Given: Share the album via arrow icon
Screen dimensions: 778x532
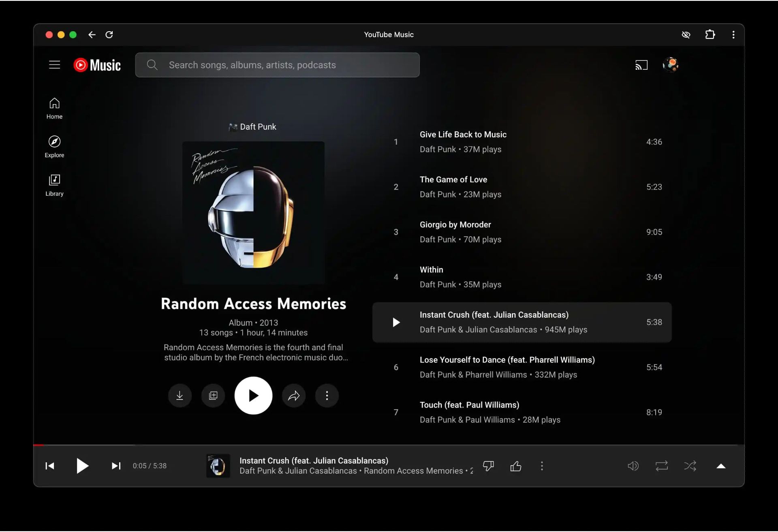Looking at the screenshot, I should 294,395.
